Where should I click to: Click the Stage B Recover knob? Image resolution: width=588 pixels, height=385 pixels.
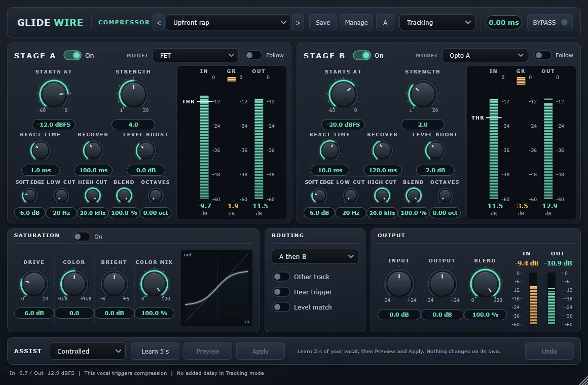coord(383,150)
